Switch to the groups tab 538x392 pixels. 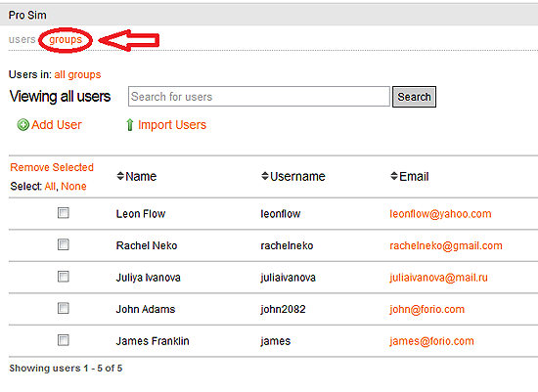pos(66,40)
